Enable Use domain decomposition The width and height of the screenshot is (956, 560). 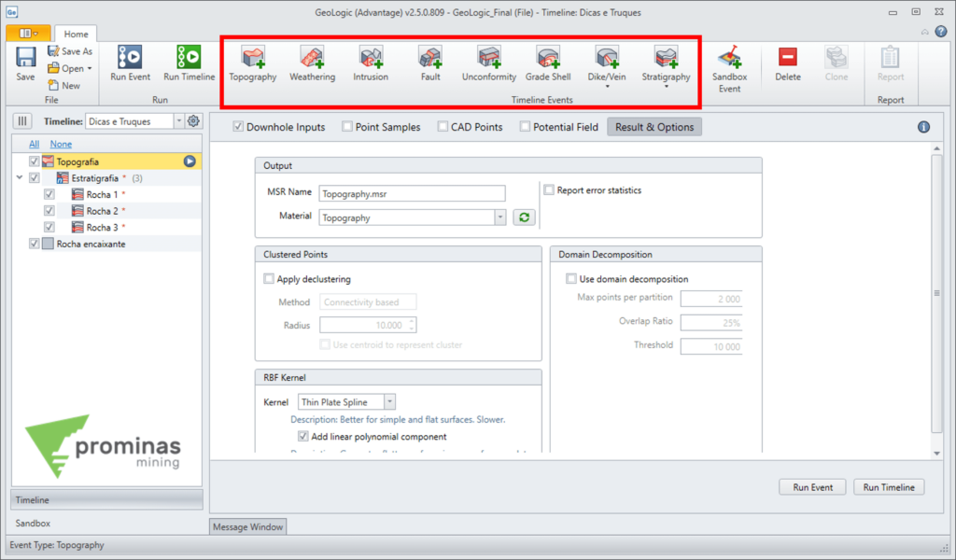tap(571, 279)
